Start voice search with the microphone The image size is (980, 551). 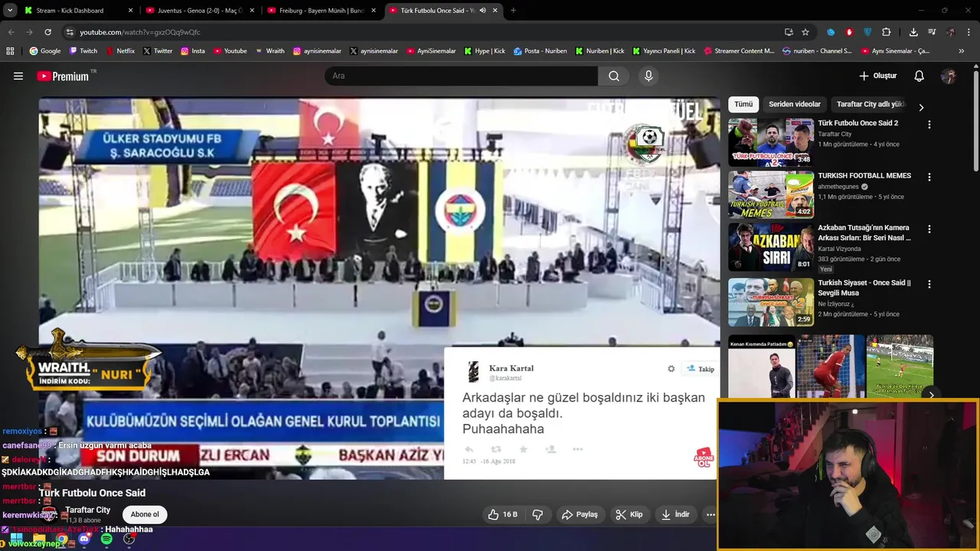point(648,76)
